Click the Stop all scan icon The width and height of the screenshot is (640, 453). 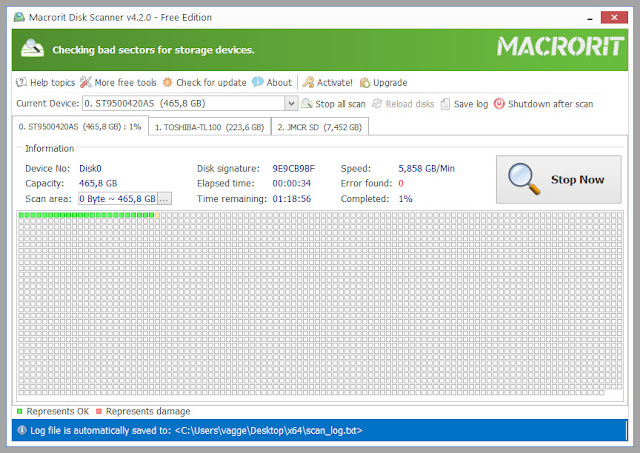click(307, 104)
